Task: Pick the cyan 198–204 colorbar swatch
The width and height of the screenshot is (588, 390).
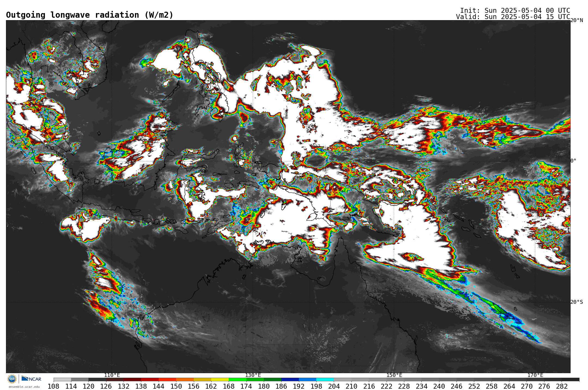Action: tap(325, 380)
